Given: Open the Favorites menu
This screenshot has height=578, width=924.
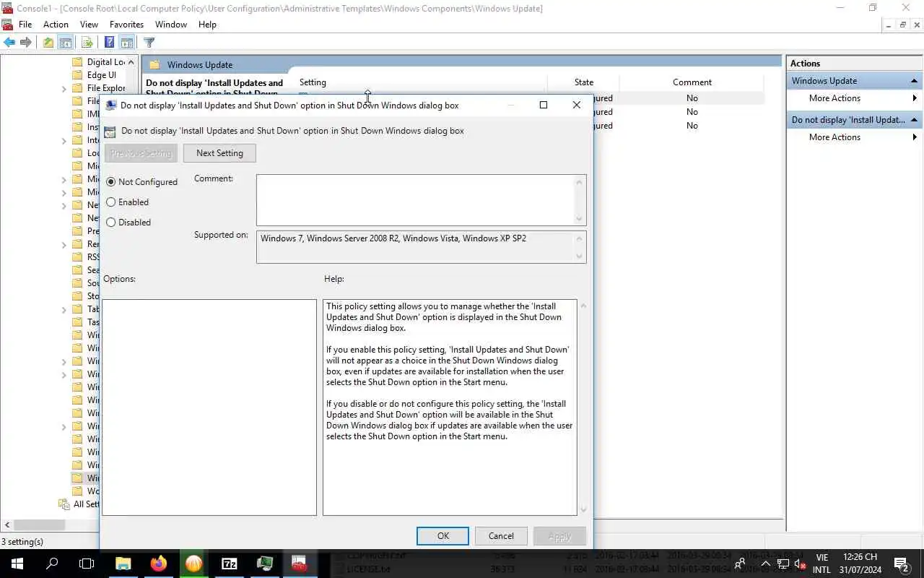Looking at the screenshot, I should point(126,24).
